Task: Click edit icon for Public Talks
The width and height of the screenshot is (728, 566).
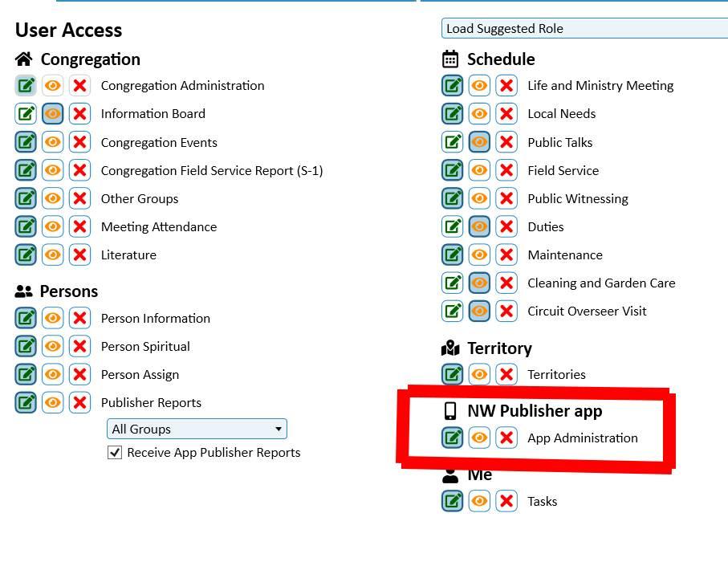Action: coord(453,143)
